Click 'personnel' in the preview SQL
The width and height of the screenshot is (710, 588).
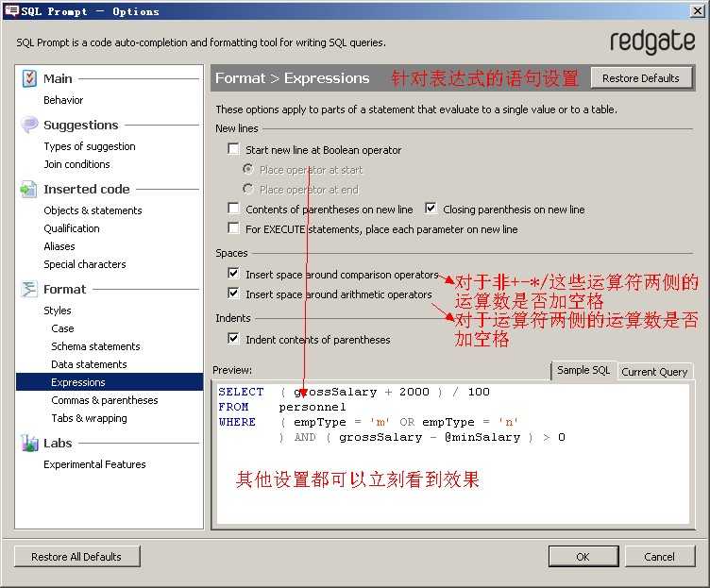coord(313,407)
